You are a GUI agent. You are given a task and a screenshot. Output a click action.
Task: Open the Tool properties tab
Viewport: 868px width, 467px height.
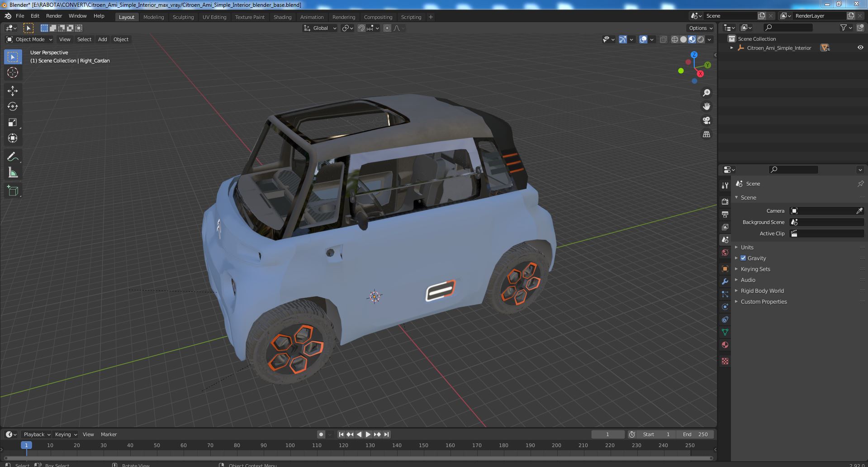(725, 185)
